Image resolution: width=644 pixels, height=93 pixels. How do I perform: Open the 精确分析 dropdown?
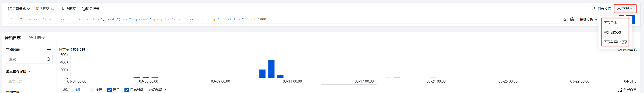click(588, 19)
